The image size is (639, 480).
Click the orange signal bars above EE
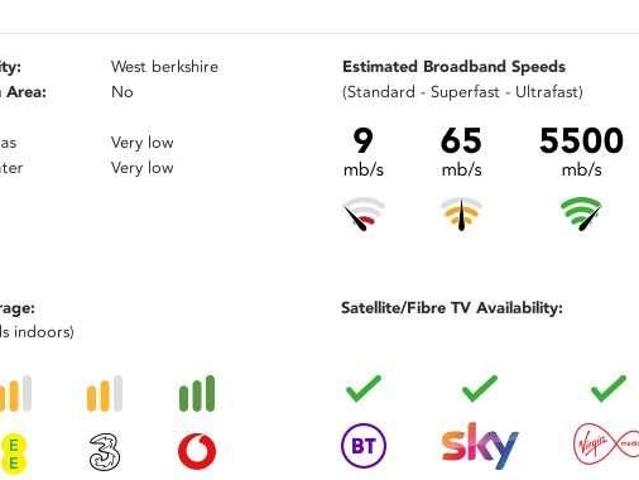click(15, 393)
